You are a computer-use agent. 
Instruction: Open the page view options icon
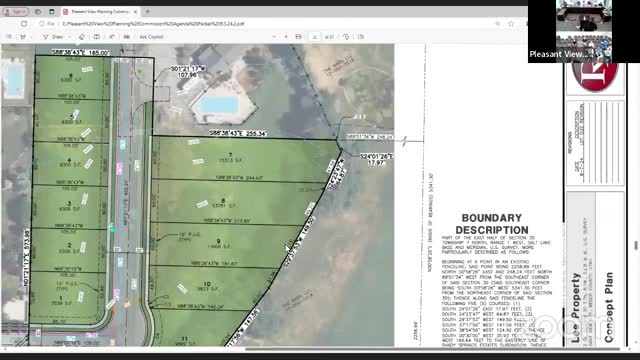click(361, 37)
